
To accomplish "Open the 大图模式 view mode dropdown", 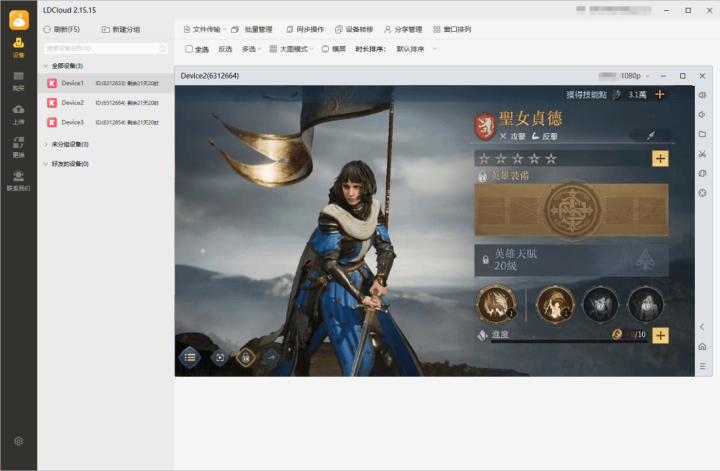I will (x=292, y=49).
